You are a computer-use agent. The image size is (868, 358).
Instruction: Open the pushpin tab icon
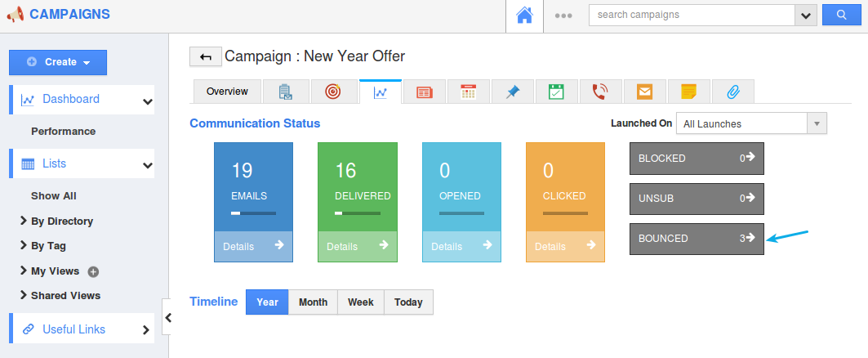513,92
